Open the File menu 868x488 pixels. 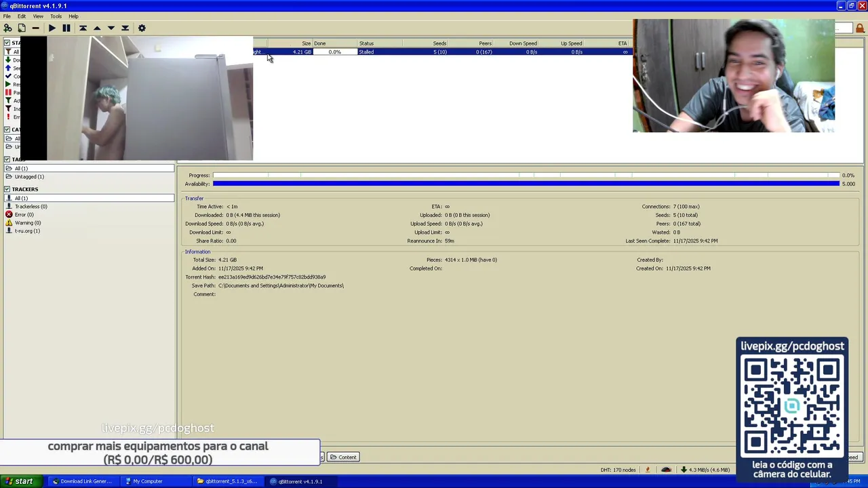click(x=7, y=16)
